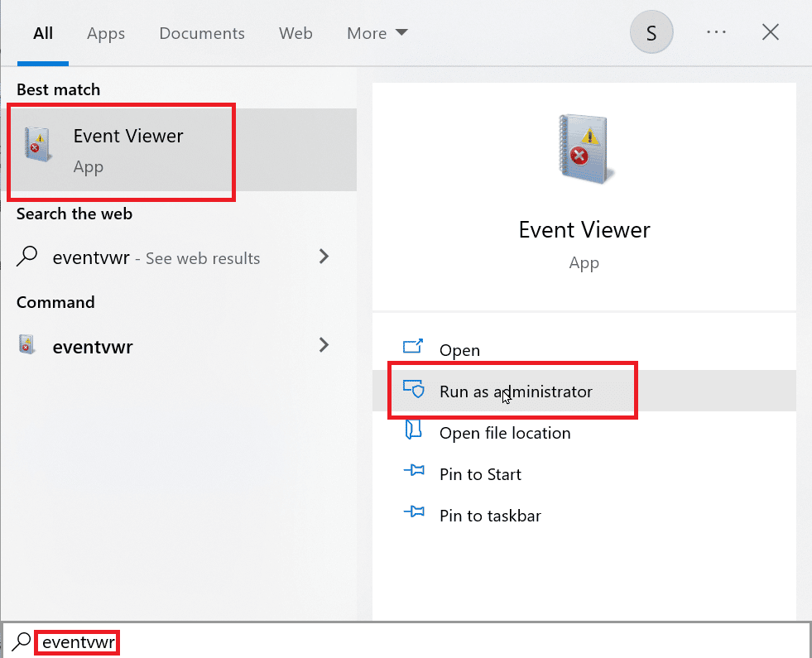Click the Event Viewer icon in Best match
812x658 pixels.
(38, 145)
